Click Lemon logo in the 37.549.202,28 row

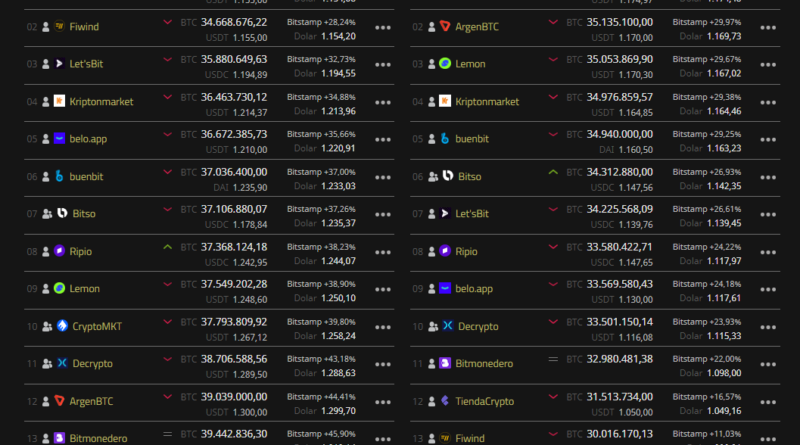coord(60,289)
